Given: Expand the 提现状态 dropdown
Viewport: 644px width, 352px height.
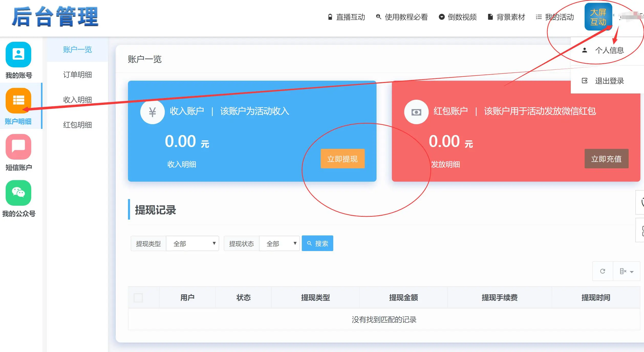Looking at the screenshot, I should pos(280,243).
